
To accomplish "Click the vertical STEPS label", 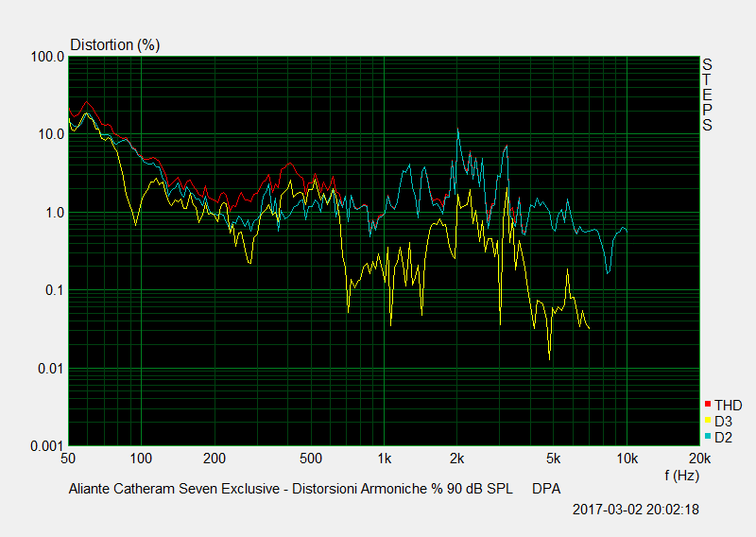I will (707, 95).
